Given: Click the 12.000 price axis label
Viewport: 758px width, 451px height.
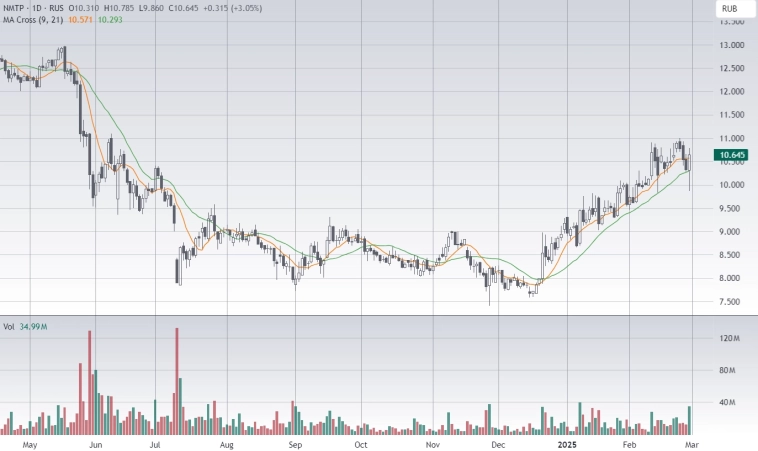Looking at the screenshot, I should click(x=732, y=91).
